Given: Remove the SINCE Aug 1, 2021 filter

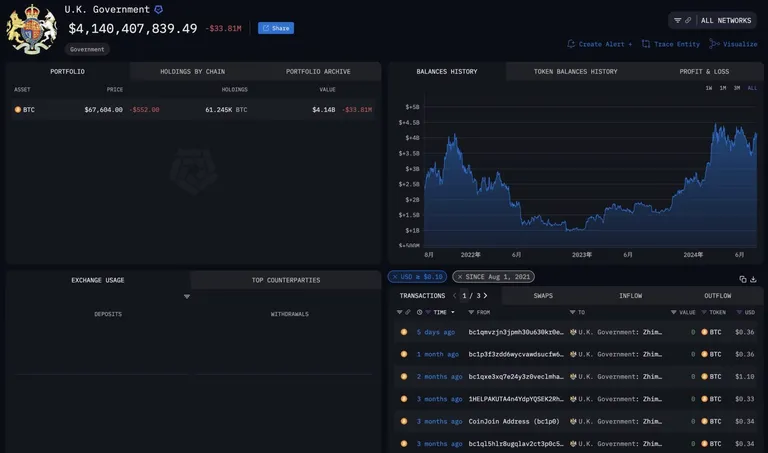Looking at the screenshot, I should point(459,277).
